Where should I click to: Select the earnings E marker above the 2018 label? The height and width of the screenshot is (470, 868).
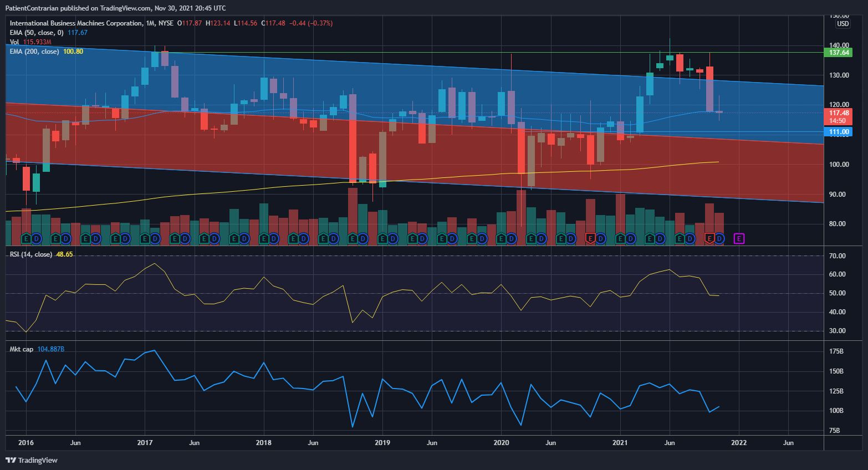point(264,239)
